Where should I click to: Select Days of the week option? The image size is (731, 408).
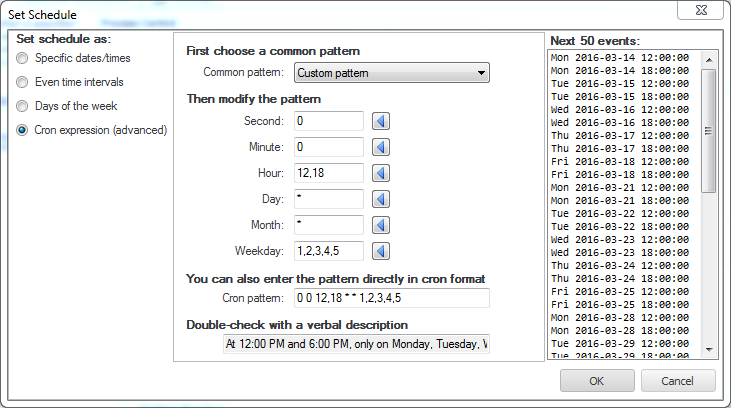(23, 106)
